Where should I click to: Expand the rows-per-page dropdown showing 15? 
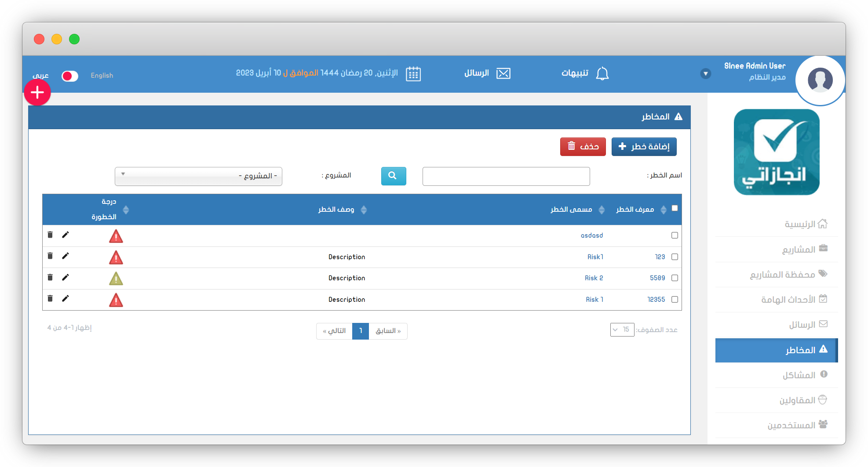tap(622, 329)
